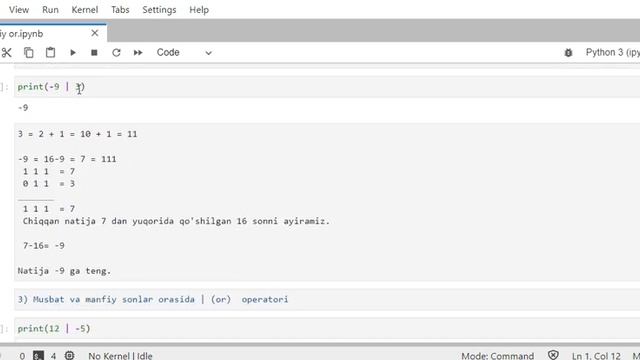Open the Kernel menu

(x=84, y=10)
